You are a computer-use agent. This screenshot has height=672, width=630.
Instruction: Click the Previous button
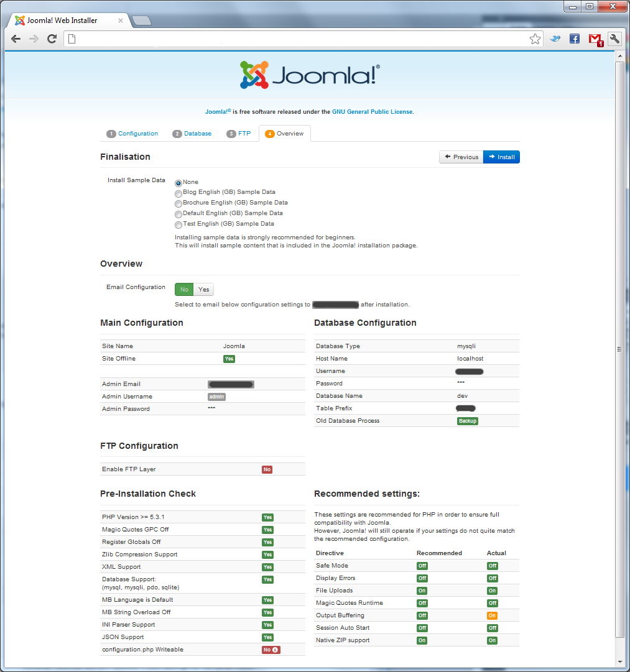(x=461, y=157)
